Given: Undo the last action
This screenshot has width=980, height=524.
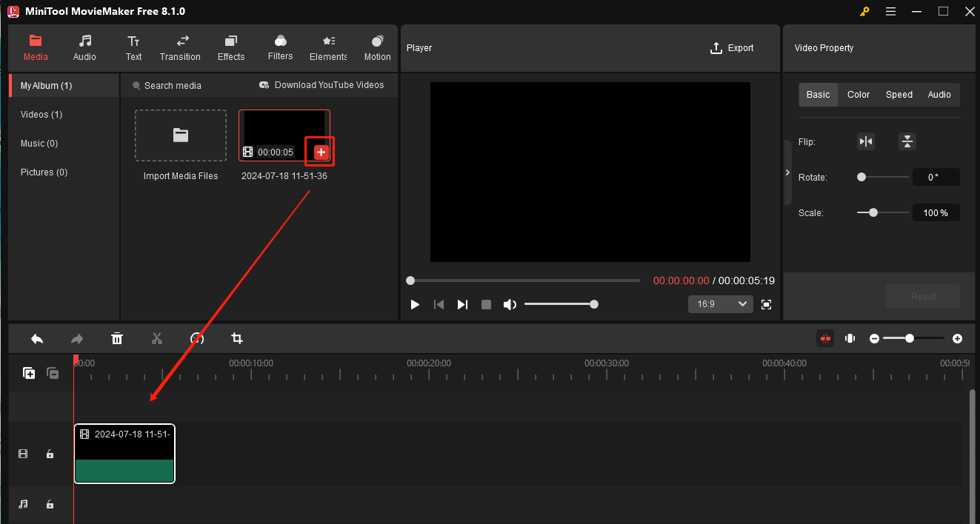Looking at the screenshot, I should pos(37,338).
